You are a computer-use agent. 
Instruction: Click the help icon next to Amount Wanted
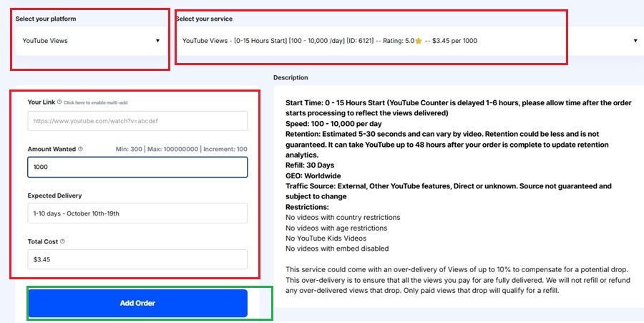80,149
